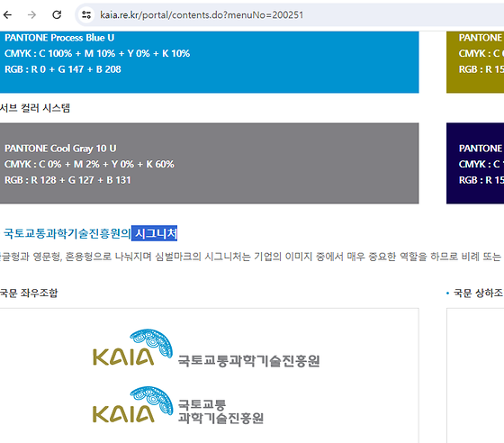
Task: Click highlighted word '시그니처'
Action: pos(155,233)
